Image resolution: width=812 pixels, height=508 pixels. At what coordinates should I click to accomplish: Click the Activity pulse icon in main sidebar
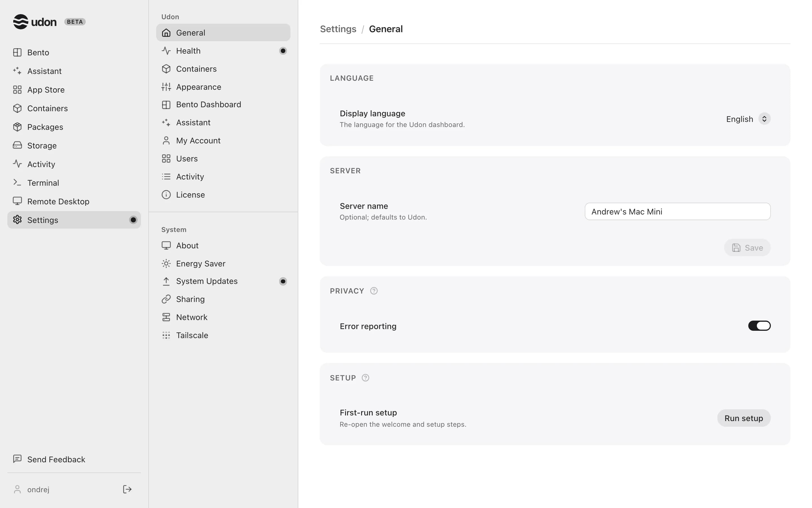(x=17, y=164)
